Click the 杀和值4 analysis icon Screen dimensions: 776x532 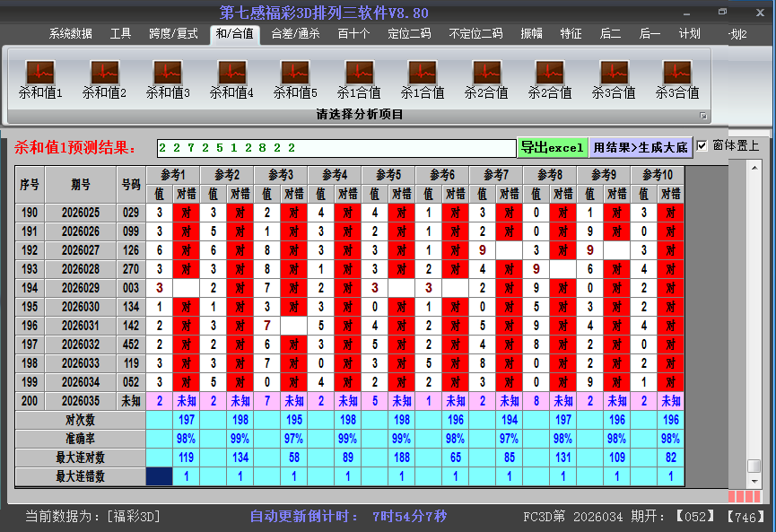pos(231,73)
